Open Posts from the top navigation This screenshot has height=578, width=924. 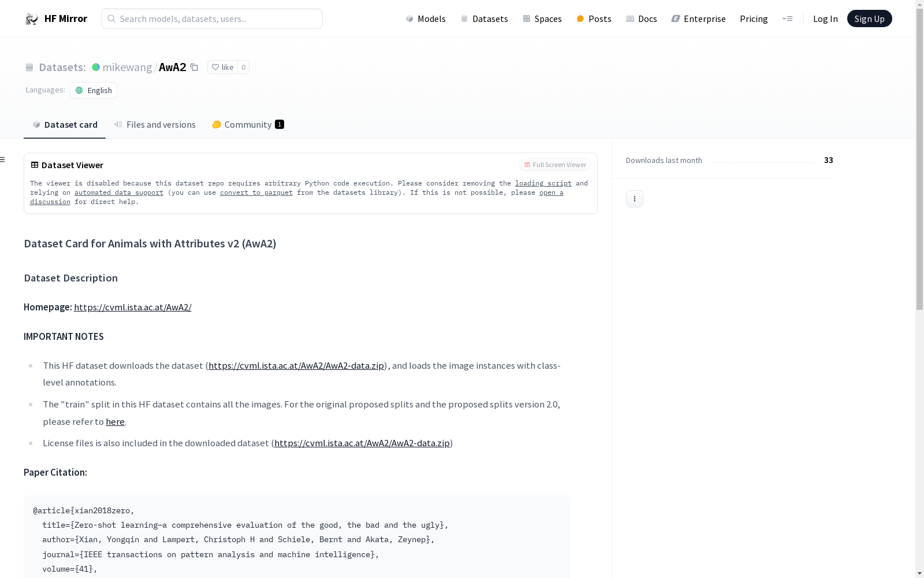[594, 18]
